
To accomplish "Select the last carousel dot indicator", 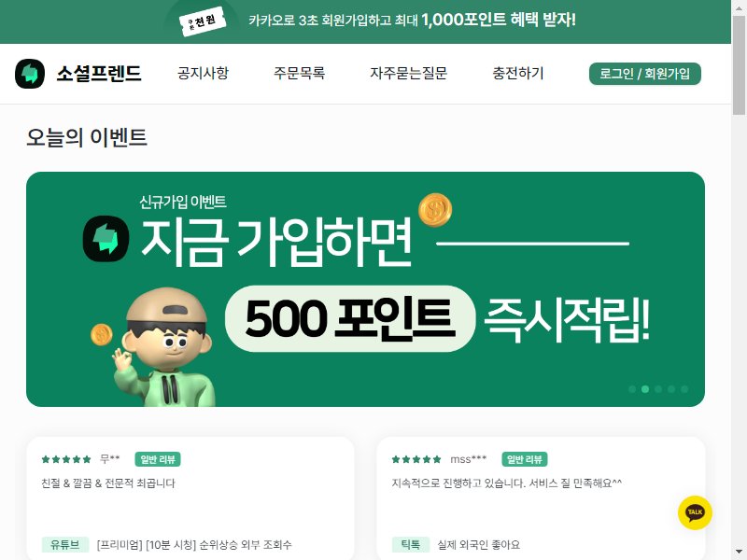I will tap(684, 389).
